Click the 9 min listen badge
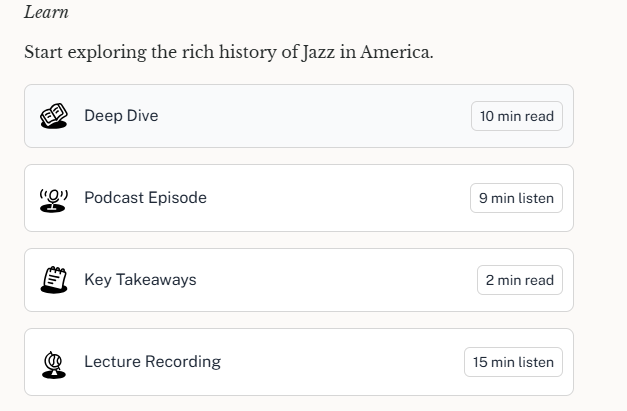Image resolution: width=627 pixels, height=411 pixels. click(x=516, y=198)
